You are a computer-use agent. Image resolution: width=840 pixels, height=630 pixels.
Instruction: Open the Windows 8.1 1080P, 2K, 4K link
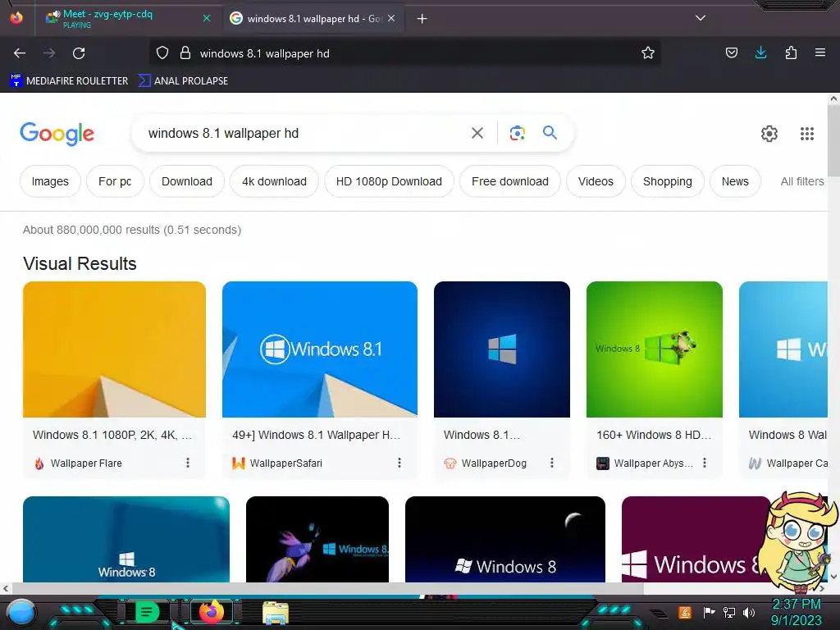(112, 435)
